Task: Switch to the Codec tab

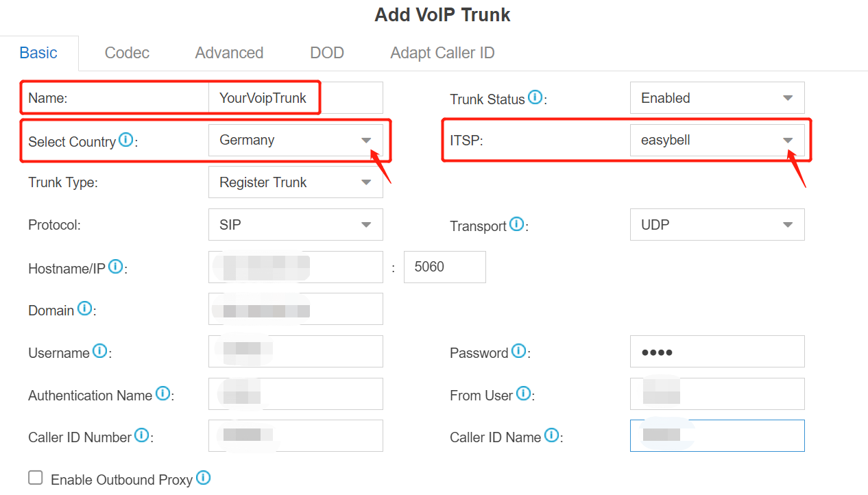Action: [x=126, y=53]
